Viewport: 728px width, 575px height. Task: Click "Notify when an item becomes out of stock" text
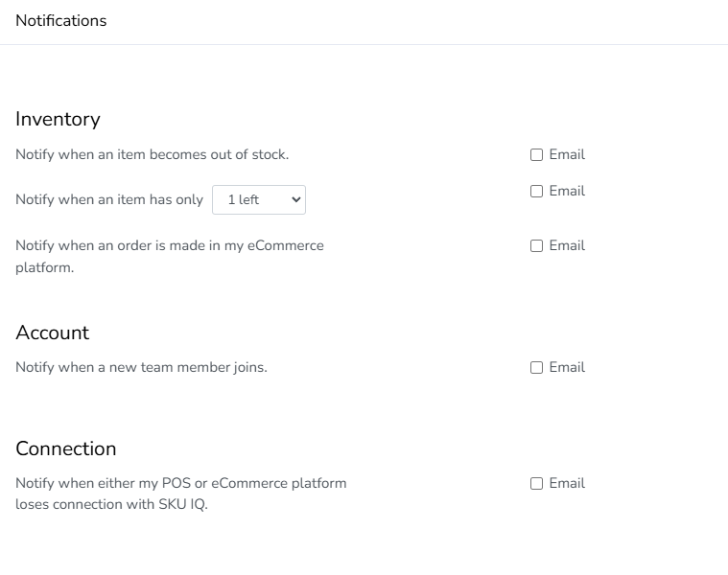click(152, 154)
